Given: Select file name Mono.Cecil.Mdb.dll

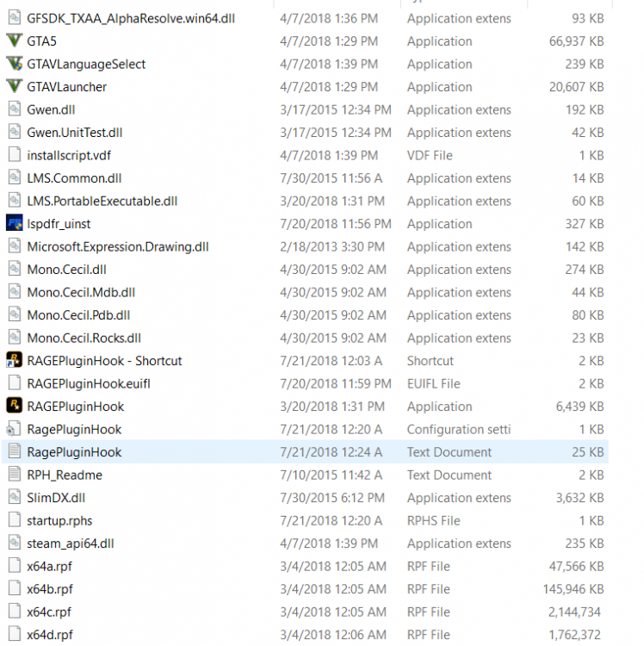Looking at the screenshot, I should [x=81, y=293].
